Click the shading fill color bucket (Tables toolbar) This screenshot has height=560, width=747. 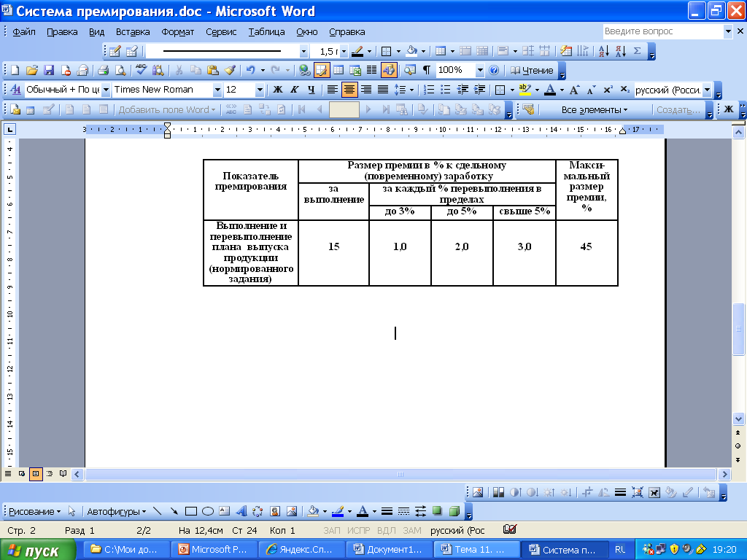click(x=411, y=51)
